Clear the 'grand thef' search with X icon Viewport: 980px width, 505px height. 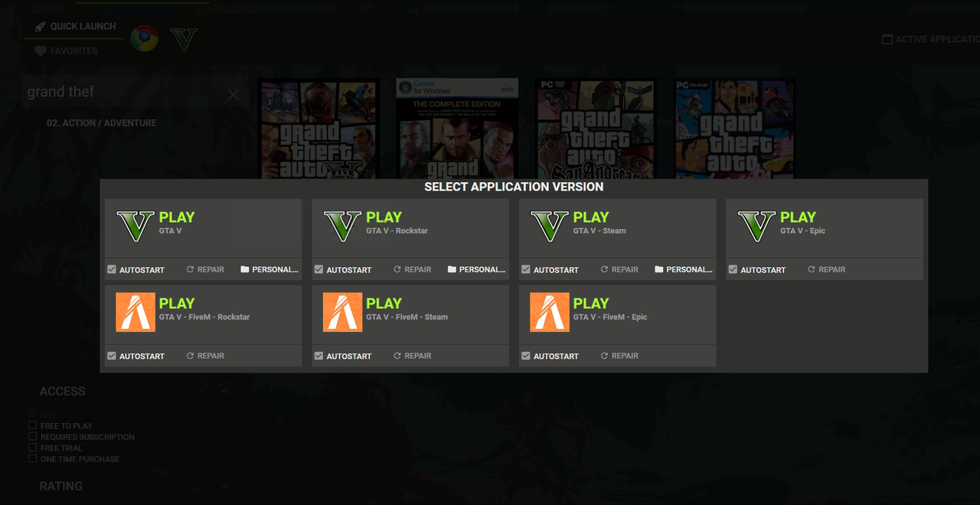(x=233, y=95)
